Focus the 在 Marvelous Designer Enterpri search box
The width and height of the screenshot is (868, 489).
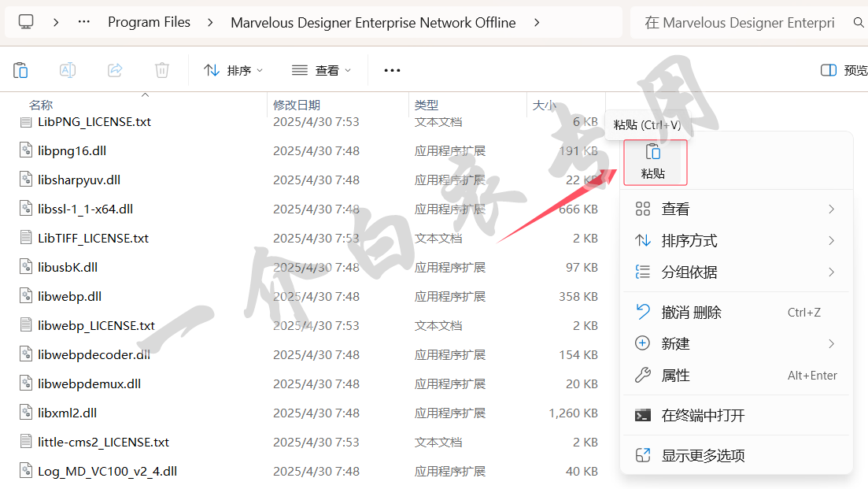pyautogui.click(x=739, y=23)
